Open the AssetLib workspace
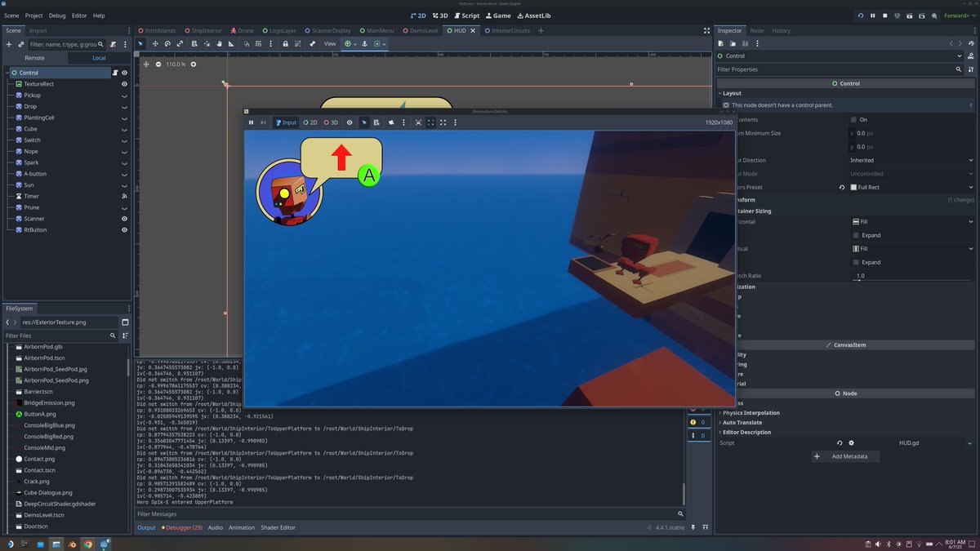This screenshot has height=551, width=980. click(534, 15)
